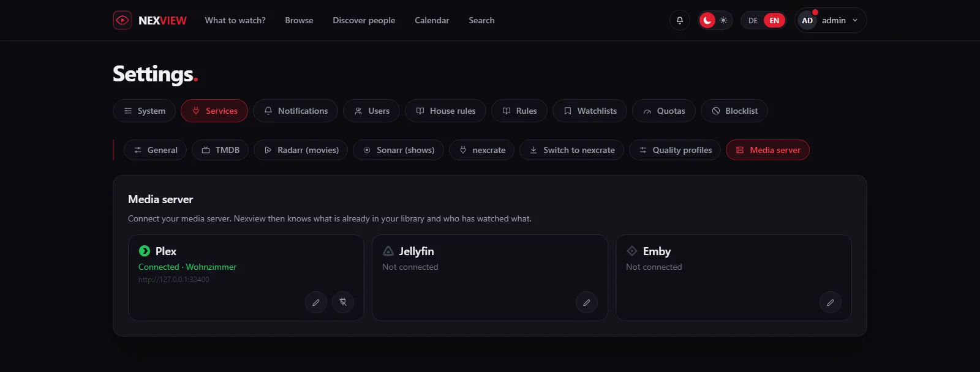The height and width of the screenshot is (372, 980).
Task: Click the Jellyfin triangle logo icon
Action: coord(388,251)
